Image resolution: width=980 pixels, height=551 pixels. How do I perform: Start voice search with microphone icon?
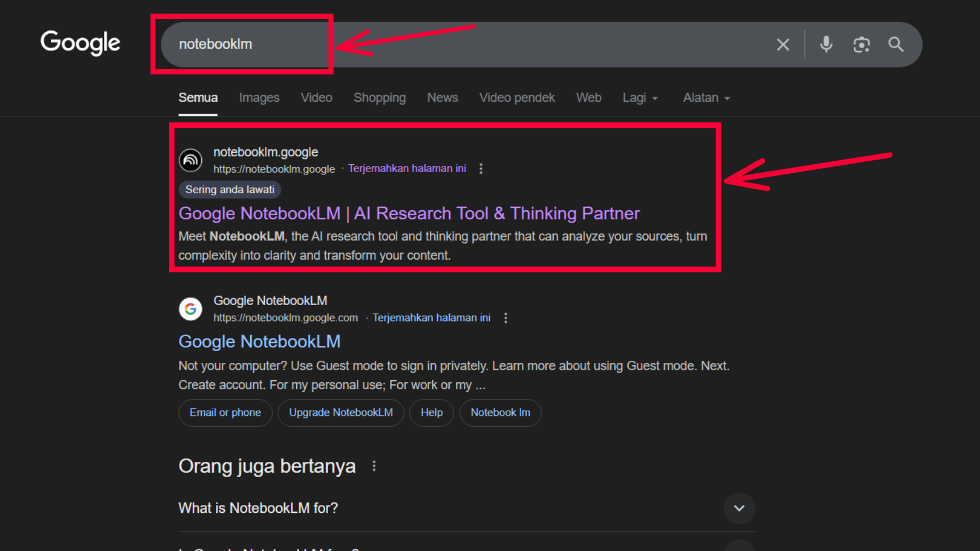point(826,44)
